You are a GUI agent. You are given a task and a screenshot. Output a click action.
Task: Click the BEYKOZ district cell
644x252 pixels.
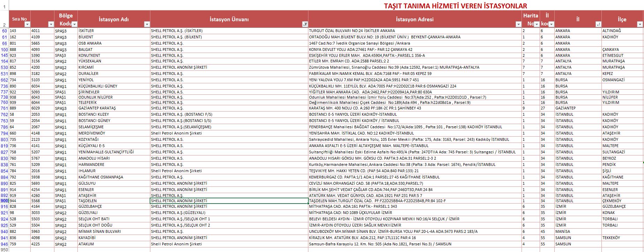point(622,158)
